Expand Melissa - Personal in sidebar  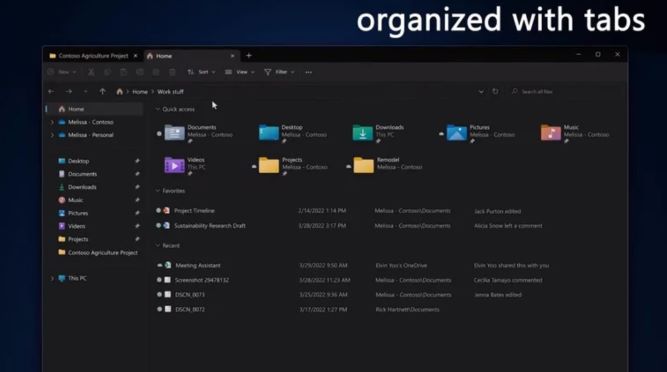(52, 135)
